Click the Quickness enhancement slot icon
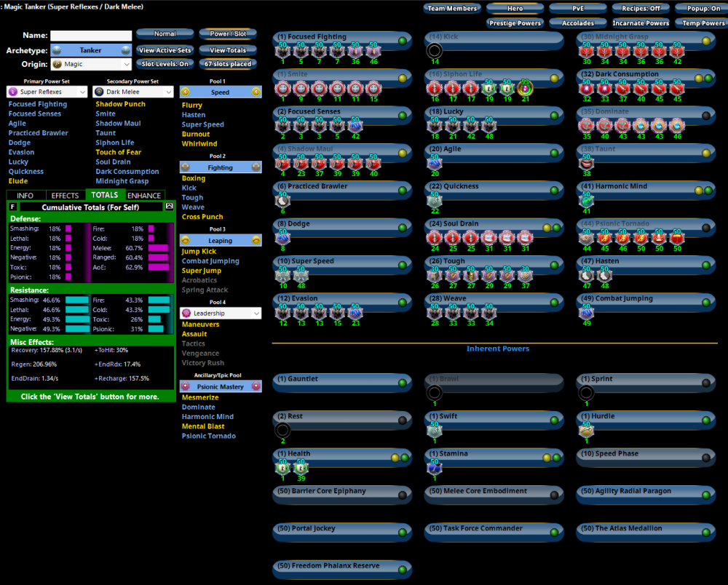 [x=434, y=201]
